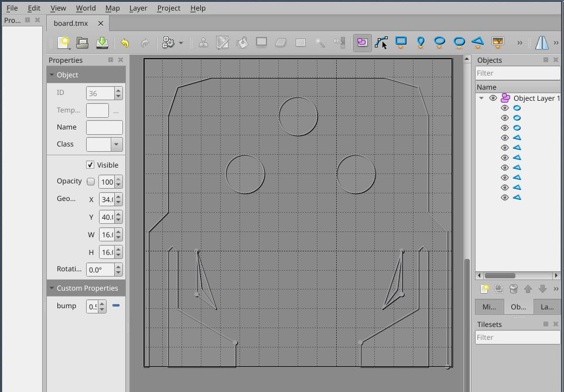Delete selected object with trash icon

514,289
